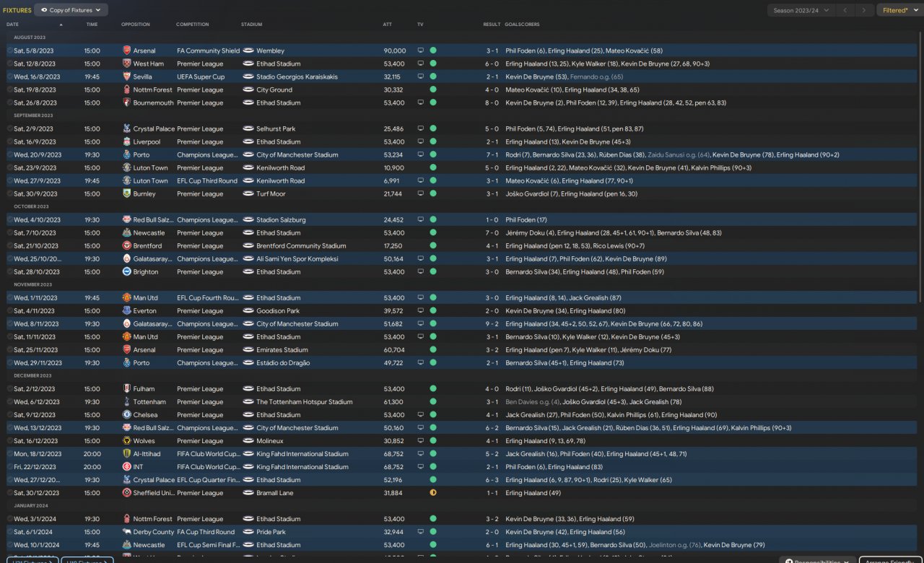
Task: Click the orange status dot in the Sheffield Utd row
Action: point(433,493)
